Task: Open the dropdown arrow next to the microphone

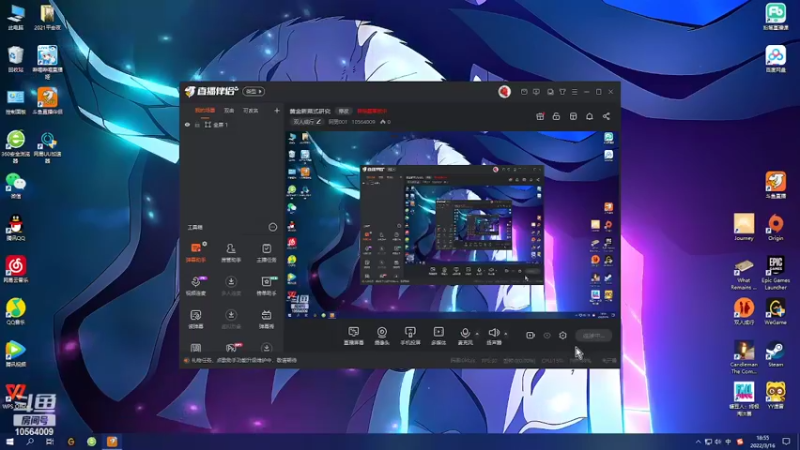Action: 477,334
